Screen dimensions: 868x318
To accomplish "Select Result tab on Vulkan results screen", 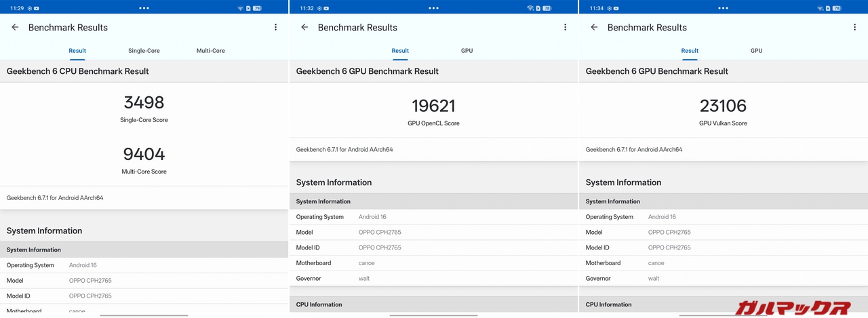I will 690,51.
